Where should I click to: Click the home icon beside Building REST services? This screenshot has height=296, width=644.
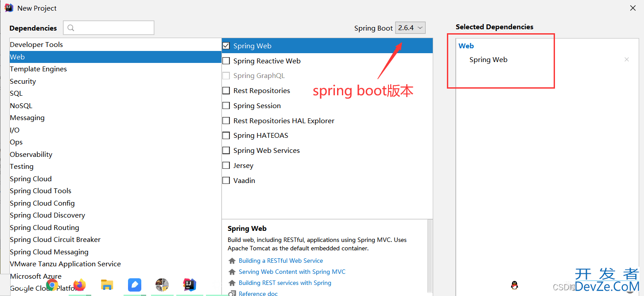[x=232, y=283]
